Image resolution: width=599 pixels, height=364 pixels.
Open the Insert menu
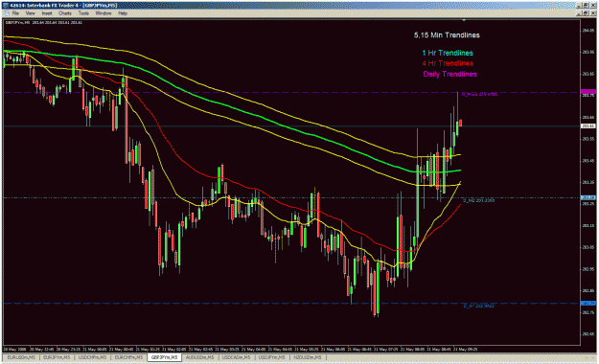coord(47,13)
